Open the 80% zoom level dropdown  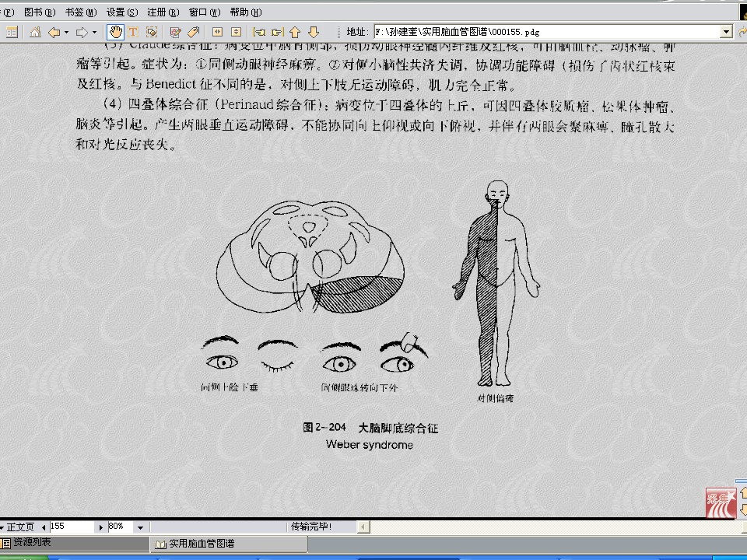(140, 527)
